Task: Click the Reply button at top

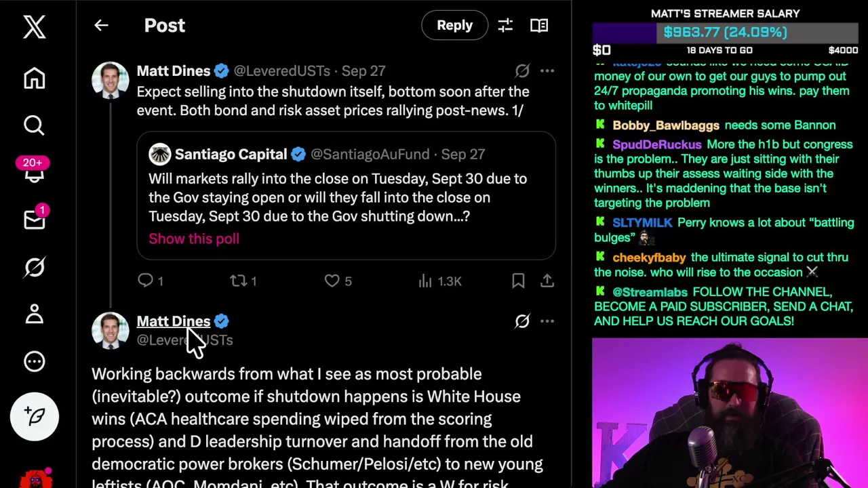Action: tap(454, 25)
